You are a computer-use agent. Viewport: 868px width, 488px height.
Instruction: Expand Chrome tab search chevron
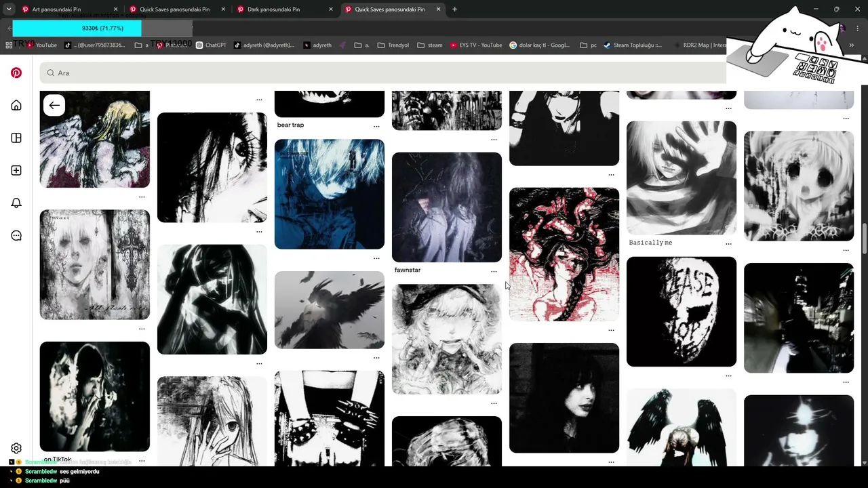tap(9, 9)
